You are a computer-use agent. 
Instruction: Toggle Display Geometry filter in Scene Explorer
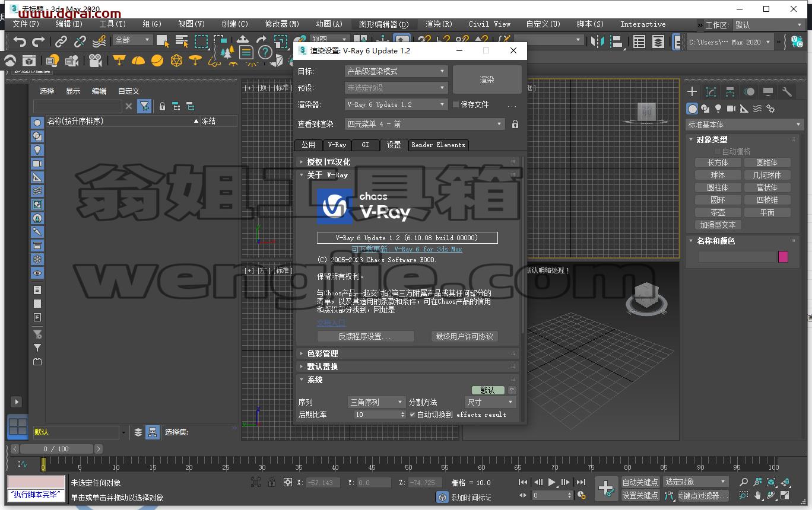point(37,123)
